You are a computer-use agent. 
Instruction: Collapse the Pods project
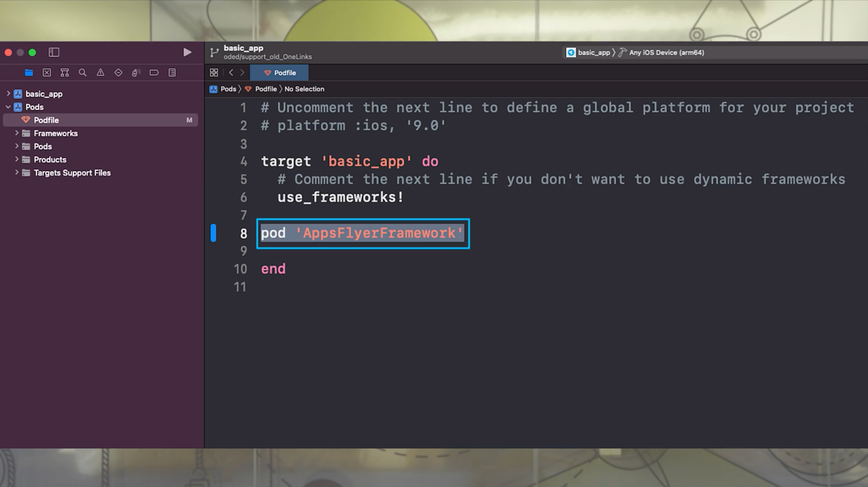[8, 106]
